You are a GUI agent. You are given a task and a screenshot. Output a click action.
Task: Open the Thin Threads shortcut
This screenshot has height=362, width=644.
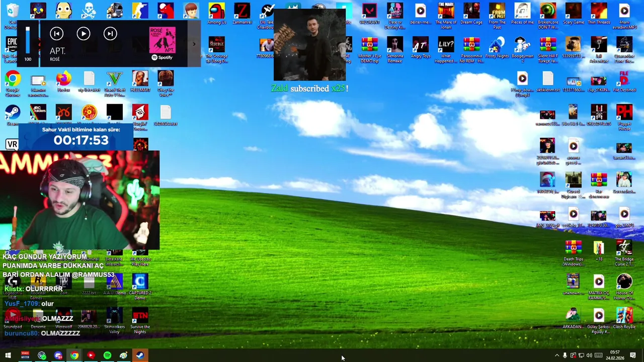(x=599, y=14)
